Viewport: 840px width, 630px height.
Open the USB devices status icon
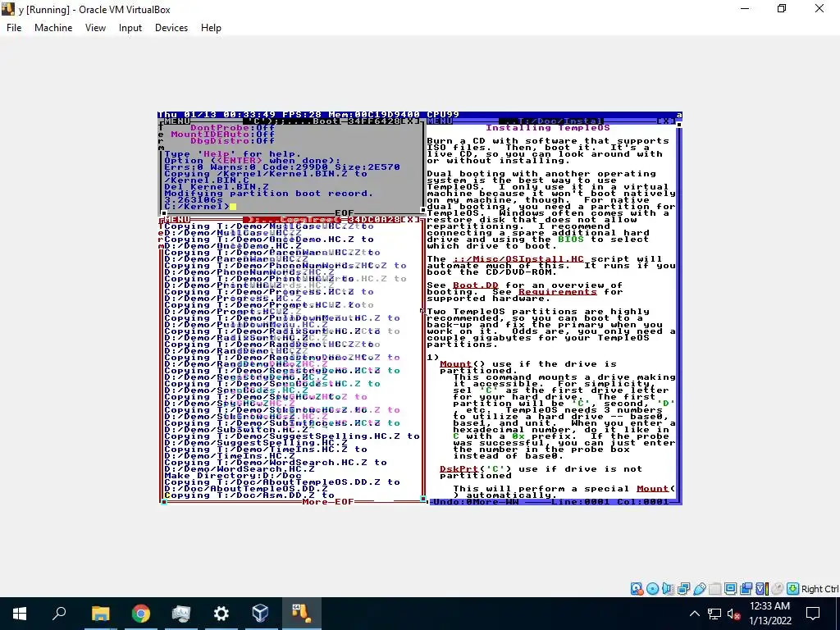699,589
